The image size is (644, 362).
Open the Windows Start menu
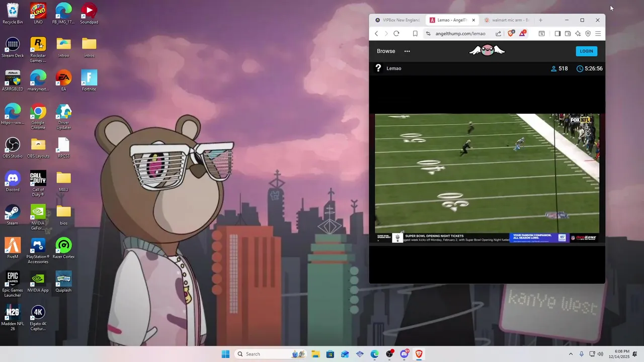coord(225,354)
